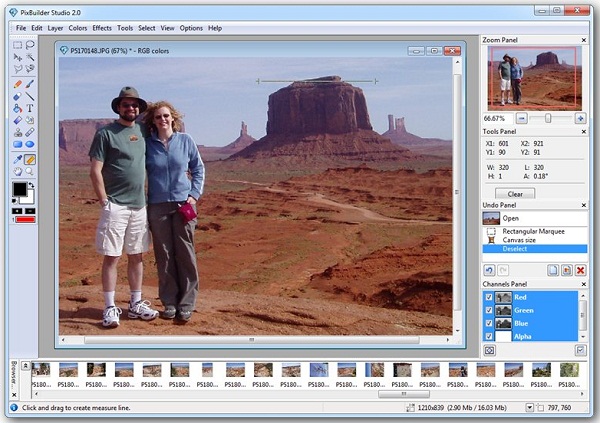This screenshot has width=600, height=423.
Task: Click the zoom in plus button
Action: pos(581,117)
